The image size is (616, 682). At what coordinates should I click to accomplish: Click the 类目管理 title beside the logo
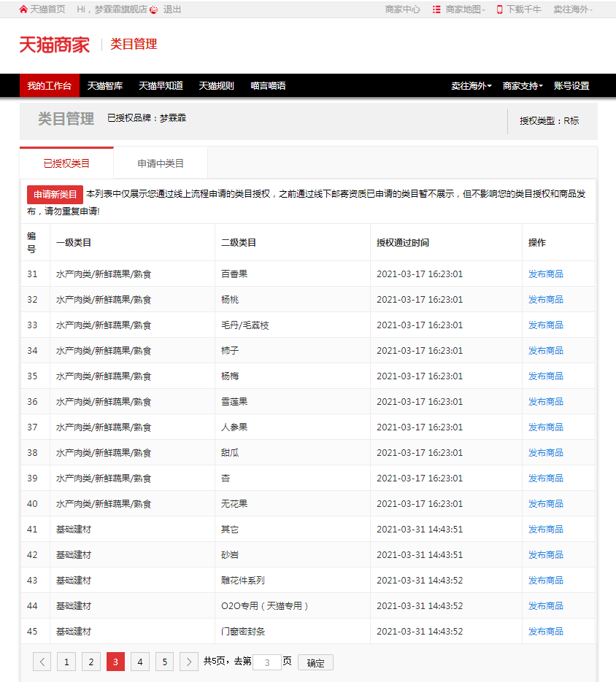coord(134,44)
